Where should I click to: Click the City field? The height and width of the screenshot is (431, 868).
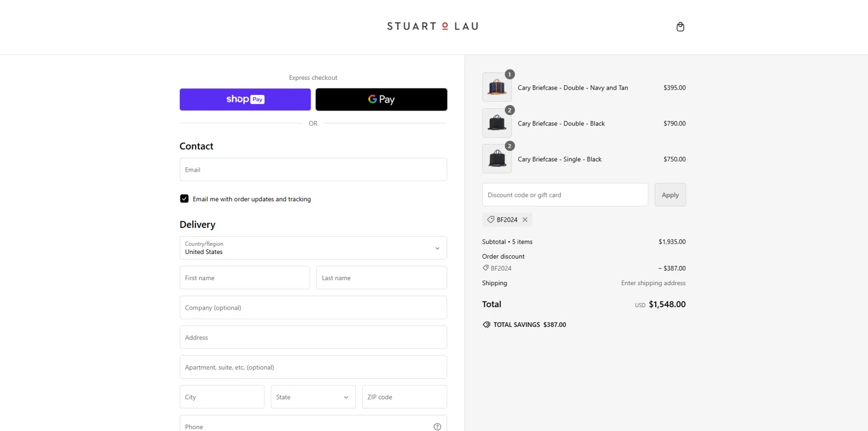[x=222, y=397]
